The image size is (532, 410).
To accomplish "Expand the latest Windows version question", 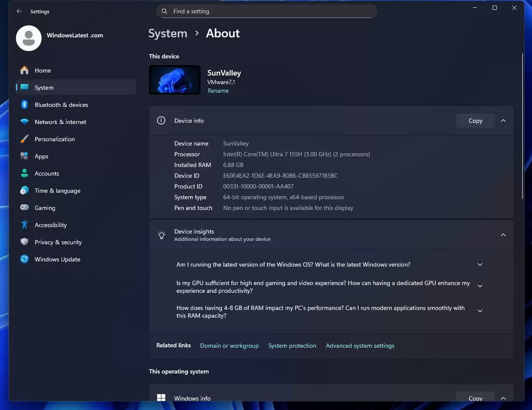I will pyautogui.click(x=480, y=264).
